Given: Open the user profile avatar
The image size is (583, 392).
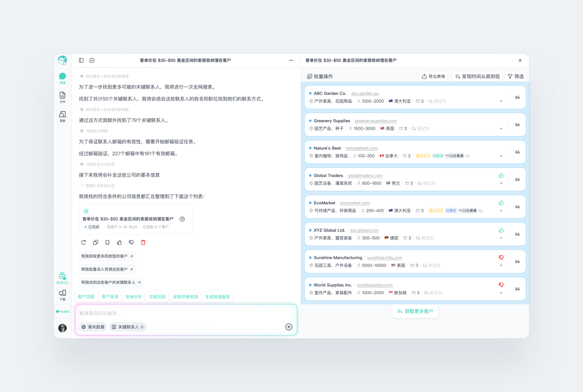Looking at the screenshot, I should [62, 328].
